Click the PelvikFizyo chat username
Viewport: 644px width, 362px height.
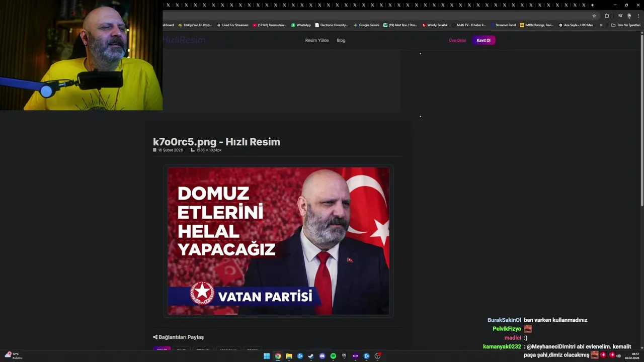507,329
